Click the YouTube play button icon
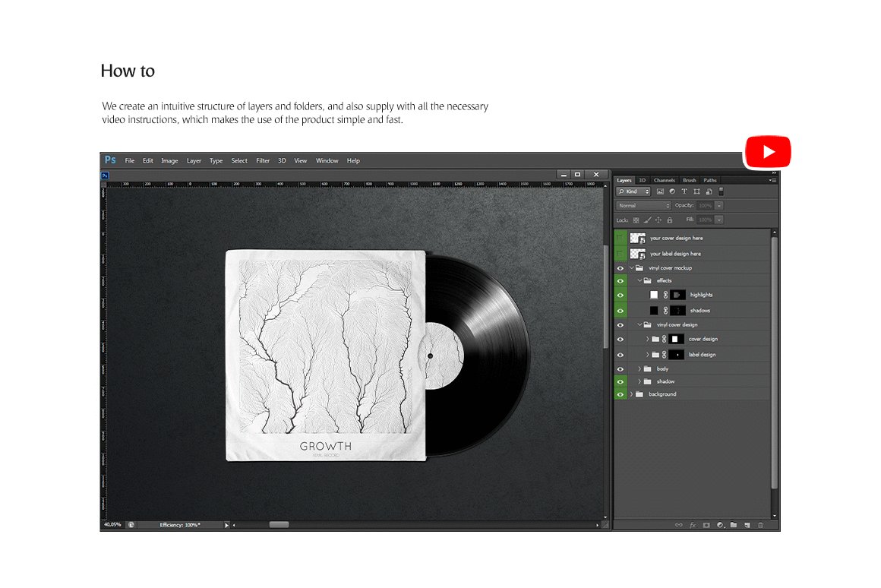This screenshot has width=881, height=588. pyautogui.click(x=768, y=152)
